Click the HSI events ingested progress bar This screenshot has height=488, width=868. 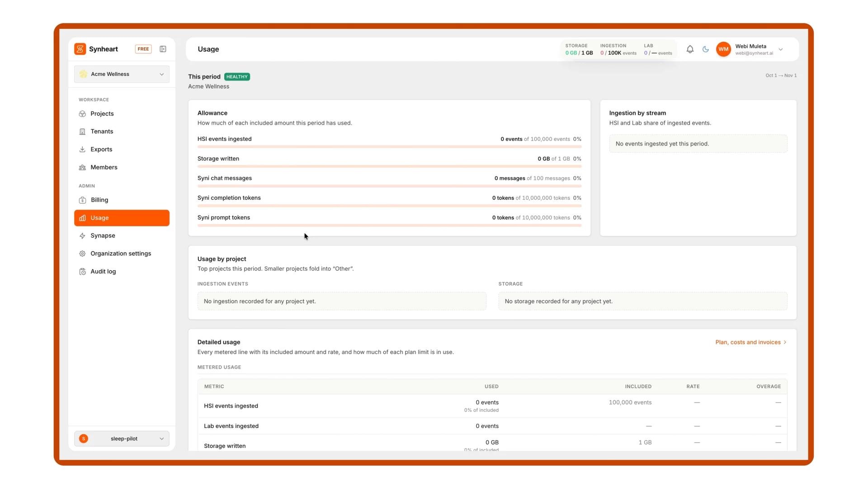(x=389, y=147)
